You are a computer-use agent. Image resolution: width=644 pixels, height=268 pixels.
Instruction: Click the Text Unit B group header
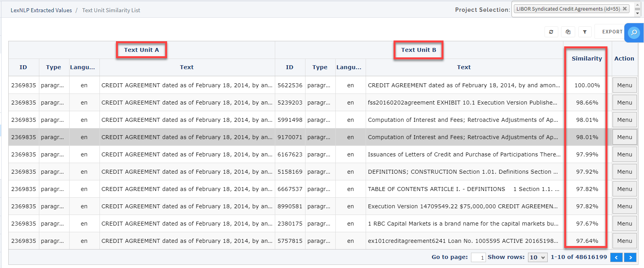[418, 50]
